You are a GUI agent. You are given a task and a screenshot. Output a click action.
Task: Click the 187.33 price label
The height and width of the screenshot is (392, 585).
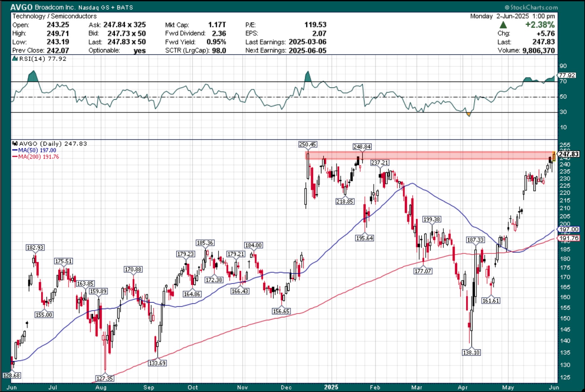(475, 240)
